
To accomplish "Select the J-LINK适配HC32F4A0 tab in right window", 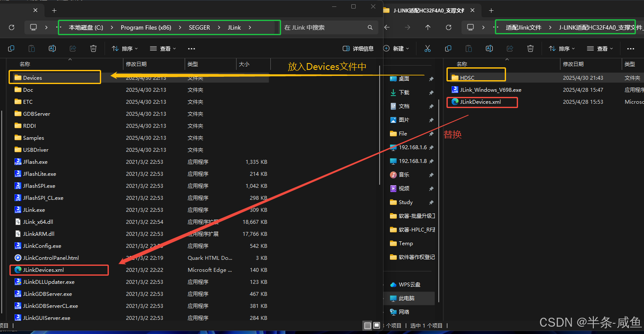I will point(428,10).
